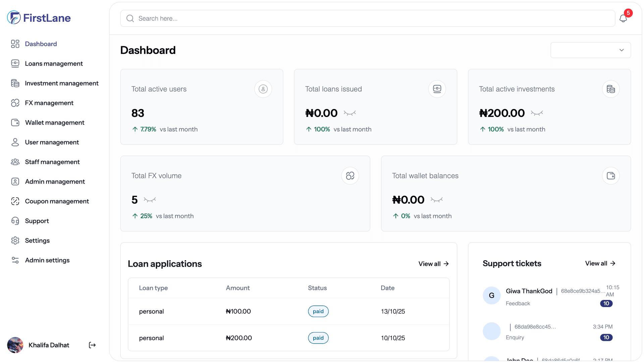Click the Coupon management ticket icon
The width and height of the screenshot is (644, 363).
click(x=15, y=201)
